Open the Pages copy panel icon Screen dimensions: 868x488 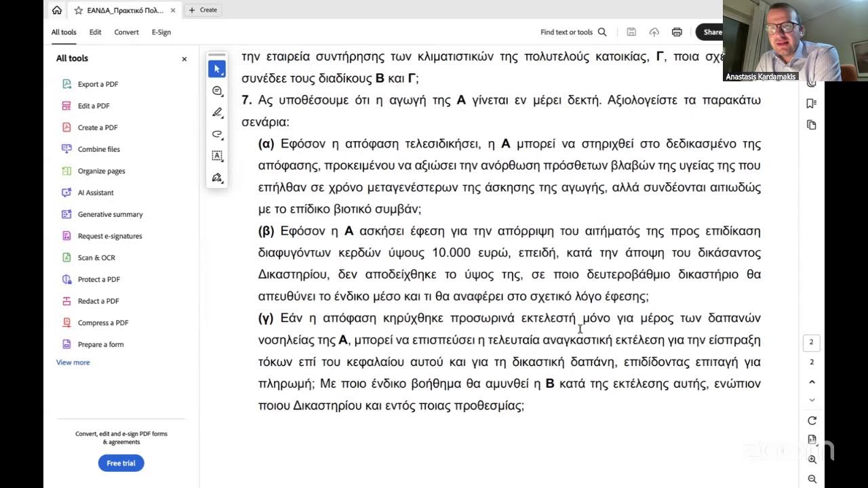pyautogui.click(x=812, y=125)
